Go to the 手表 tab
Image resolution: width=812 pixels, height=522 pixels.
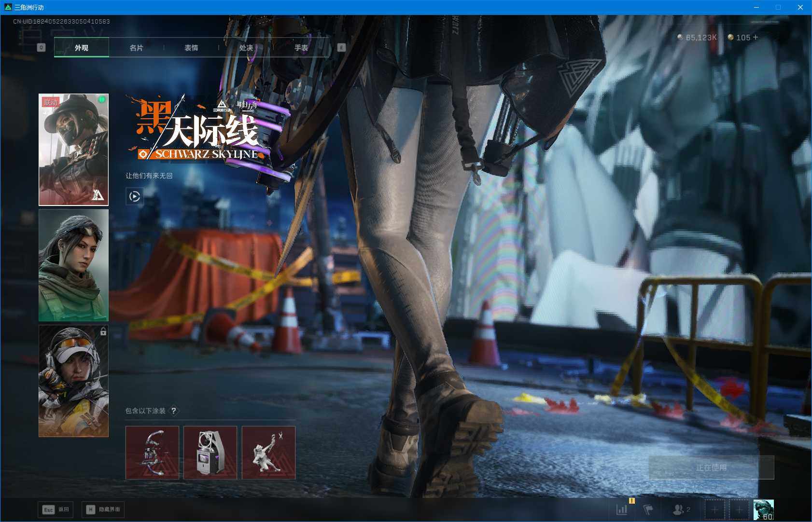pyautogui.click(x=301, y=48)
